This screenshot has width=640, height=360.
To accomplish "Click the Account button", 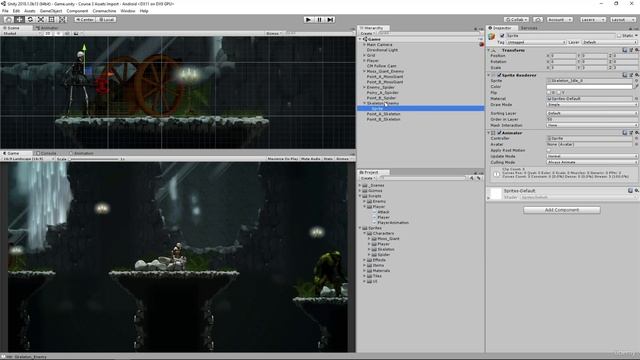I will click(x=560, y=20).
